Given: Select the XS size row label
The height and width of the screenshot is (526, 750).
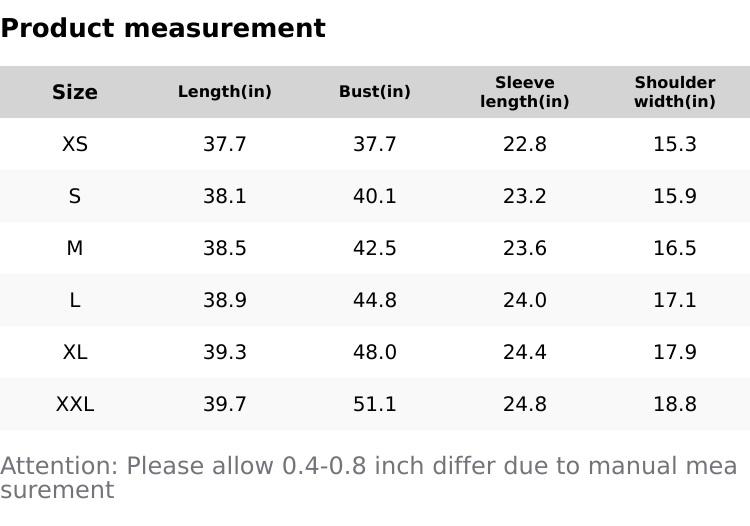Looking at the screenshot, I should point(75,144).
